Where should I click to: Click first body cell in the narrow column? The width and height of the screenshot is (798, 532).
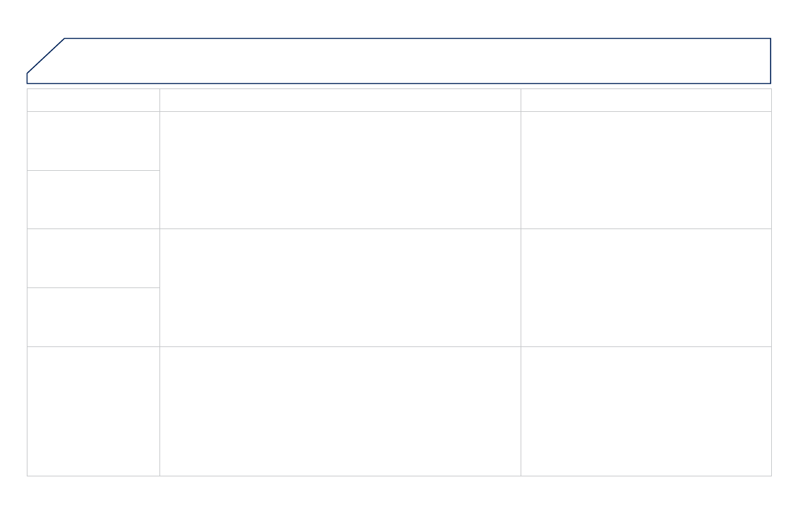93,141
